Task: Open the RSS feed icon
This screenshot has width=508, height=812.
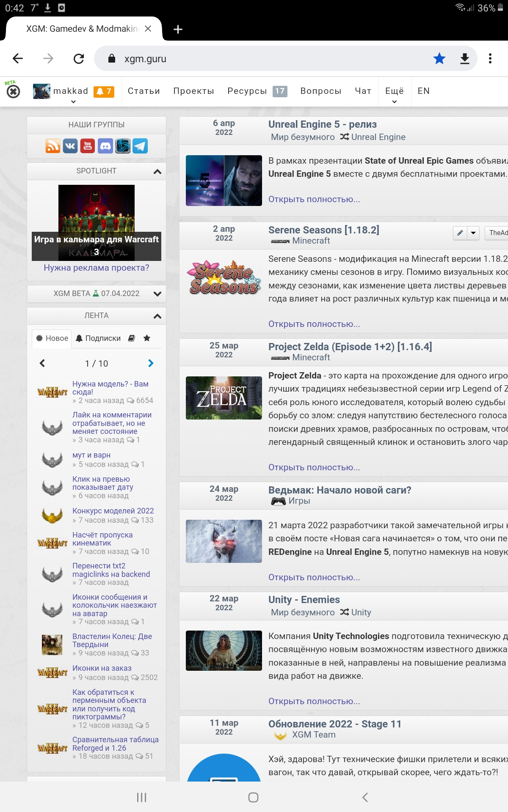Action: 53,146
